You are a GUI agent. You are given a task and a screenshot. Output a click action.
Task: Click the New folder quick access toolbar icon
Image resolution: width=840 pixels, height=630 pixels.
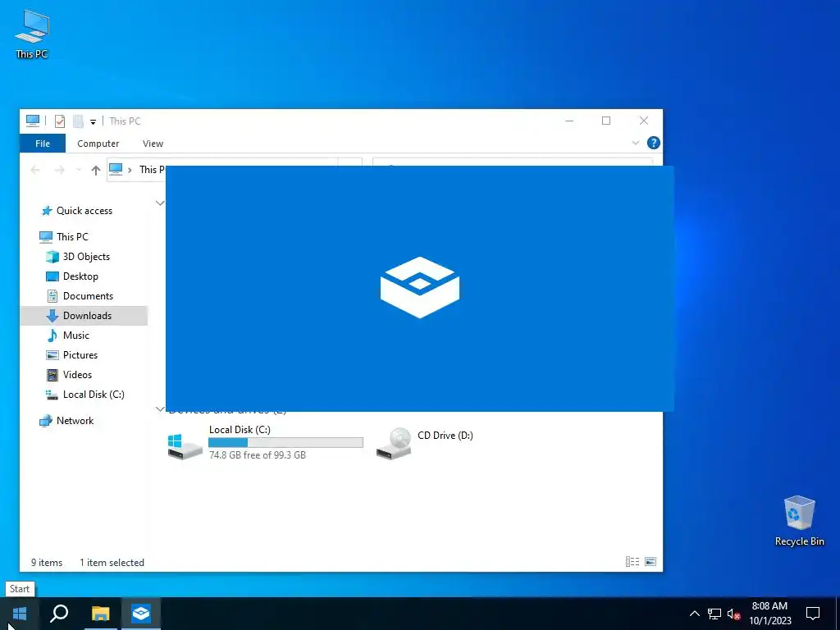point(78,121)
